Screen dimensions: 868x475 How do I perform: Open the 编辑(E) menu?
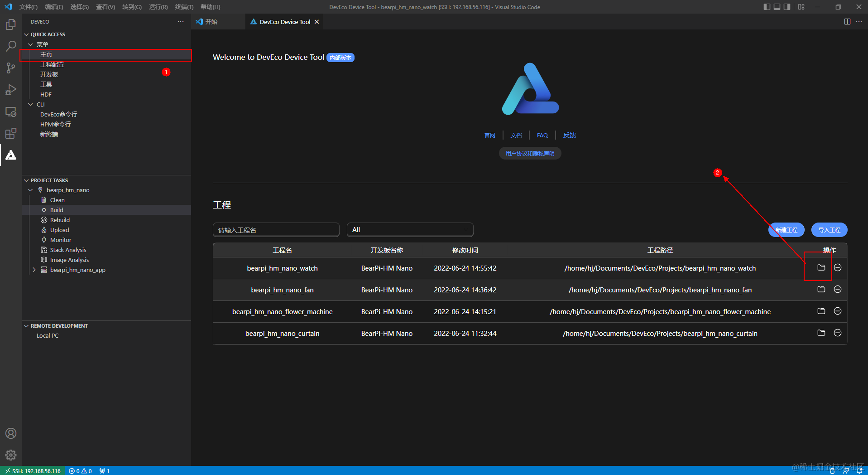pyautogui.click(x=54, y=7)
